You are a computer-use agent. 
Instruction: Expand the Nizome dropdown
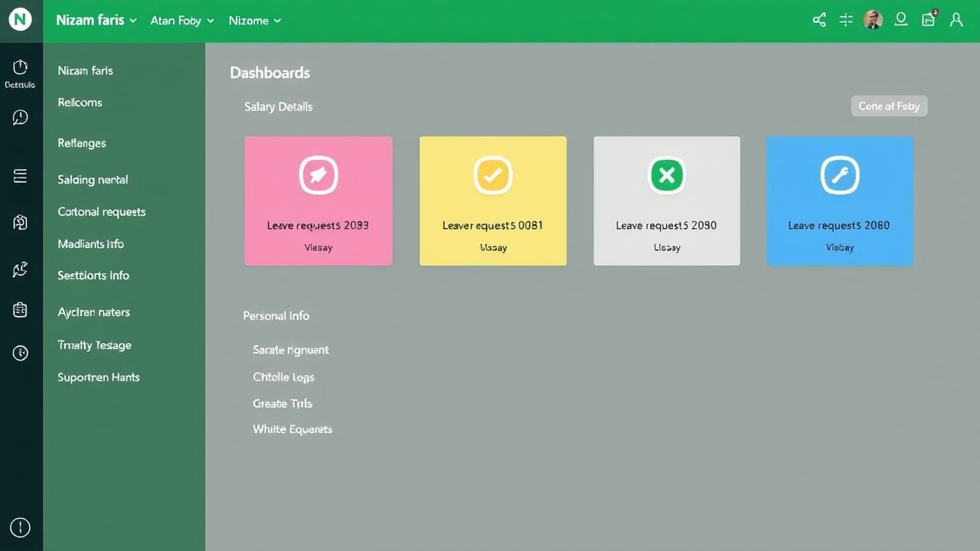click(254, 20)
